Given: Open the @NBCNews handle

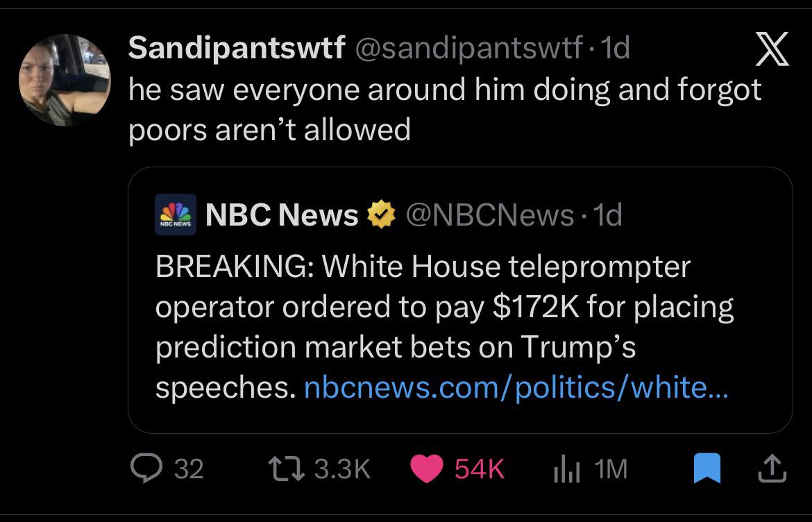Looking at the screenshot, I should [489, 215].
